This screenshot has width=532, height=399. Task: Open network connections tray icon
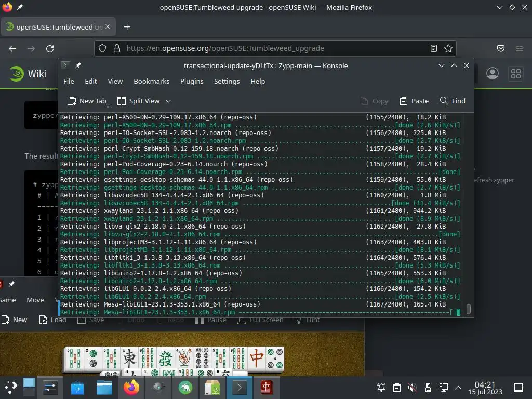444,387
